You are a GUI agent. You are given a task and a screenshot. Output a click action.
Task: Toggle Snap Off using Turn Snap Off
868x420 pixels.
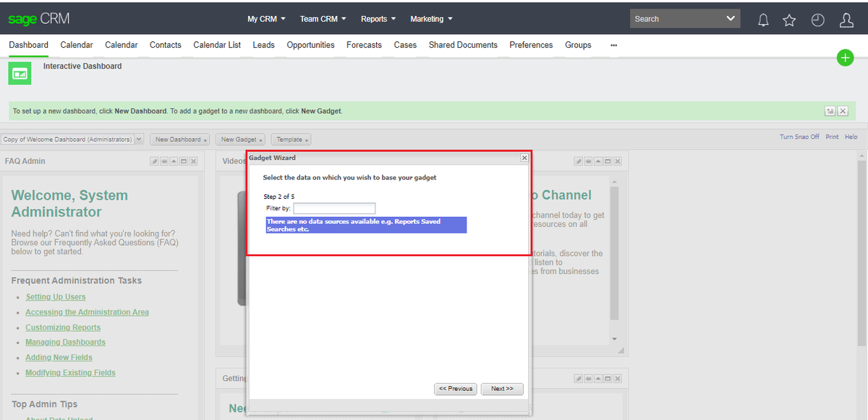(x=799, y=136)
